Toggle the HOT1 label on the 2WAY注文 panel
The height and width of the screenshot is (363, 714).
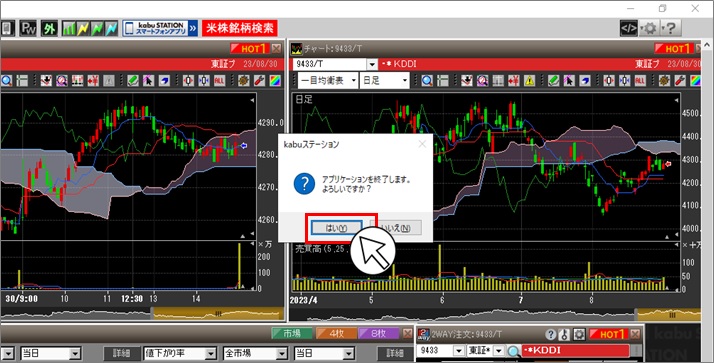pyautogui.click(x=608, y=334)
